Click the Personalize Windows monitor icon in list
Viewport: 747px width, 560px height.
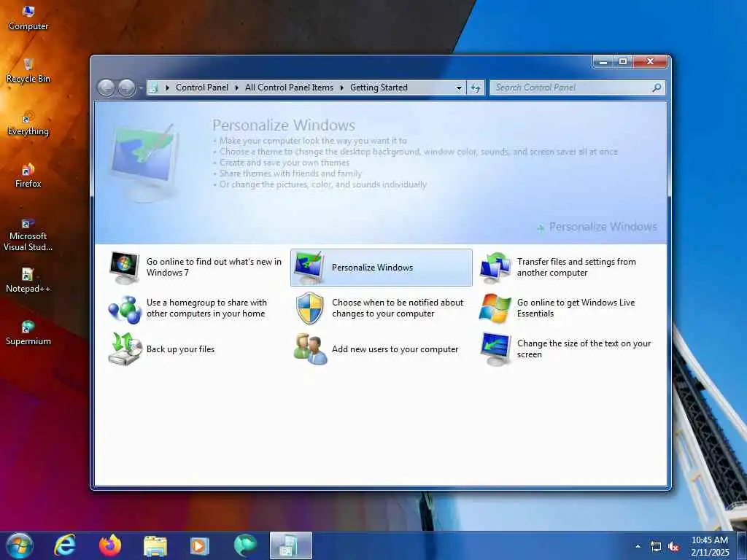(309, 268)
